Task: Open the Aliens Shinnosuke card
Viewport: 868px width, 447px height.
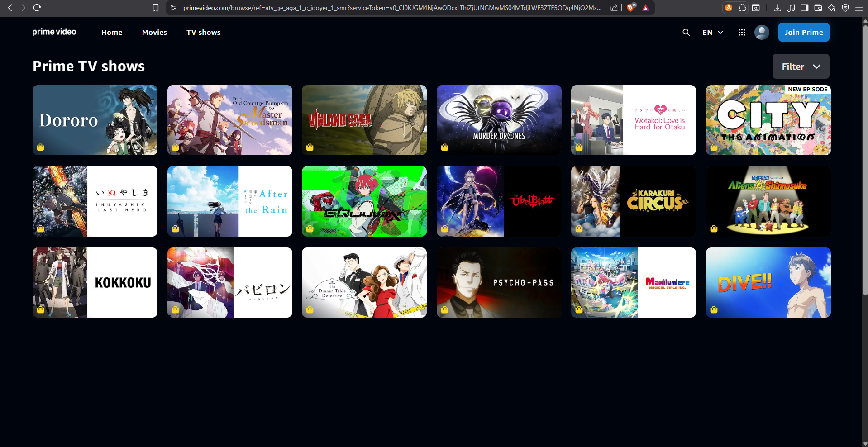Action: (x=768, y=201)
